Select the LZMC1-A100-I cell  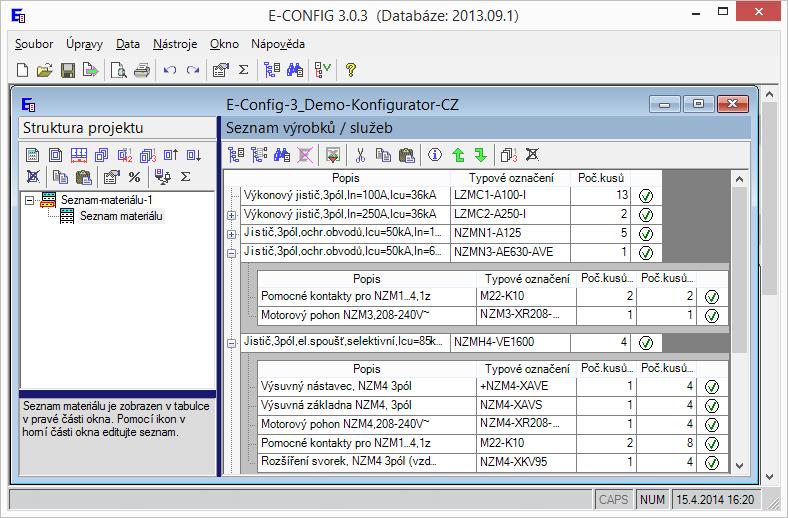click(x=511, y=195)
